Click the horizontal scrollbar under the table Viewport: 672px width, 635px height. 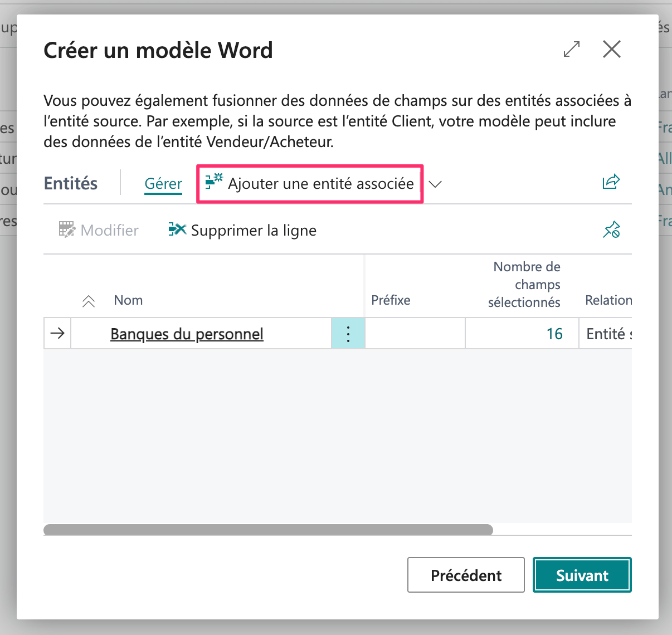point(268,529)
